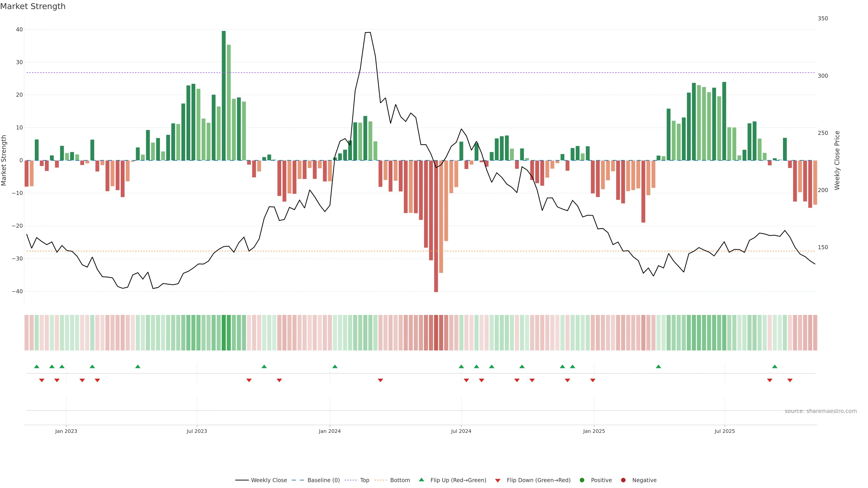Click the Weekly Close Price axis title
Screen dimensions: 868x488
(837, 160)
